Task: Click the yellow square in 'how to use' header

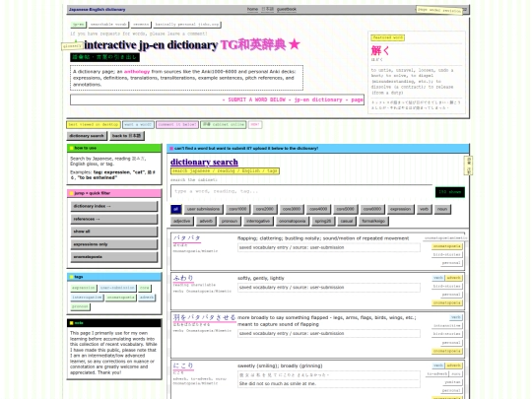Action: (71, 148)
